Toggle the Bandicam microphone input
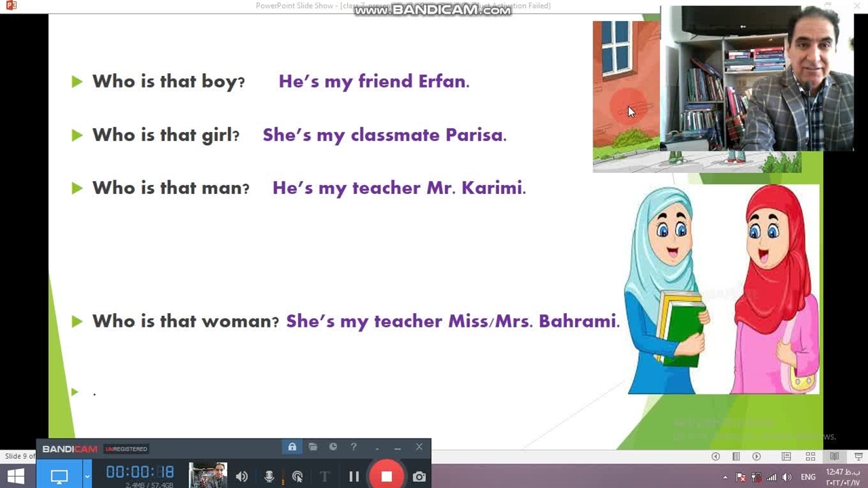Viewport: 868px width, 488px height. [269, 476]
